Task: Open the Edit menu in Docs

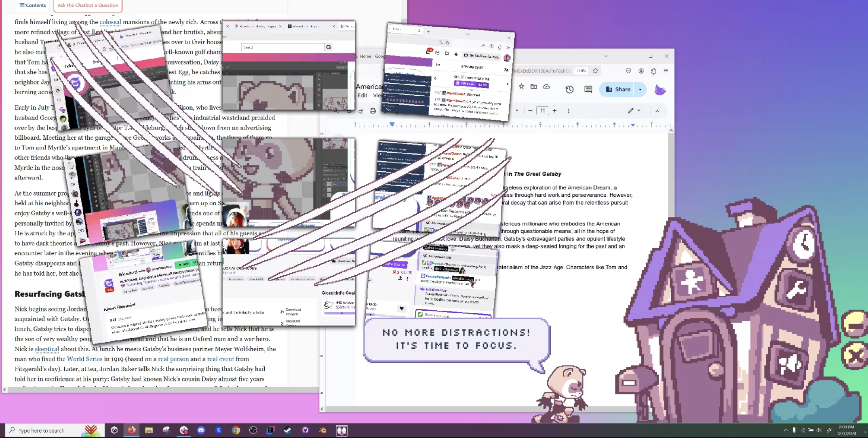Action: (x=362, y=95)
